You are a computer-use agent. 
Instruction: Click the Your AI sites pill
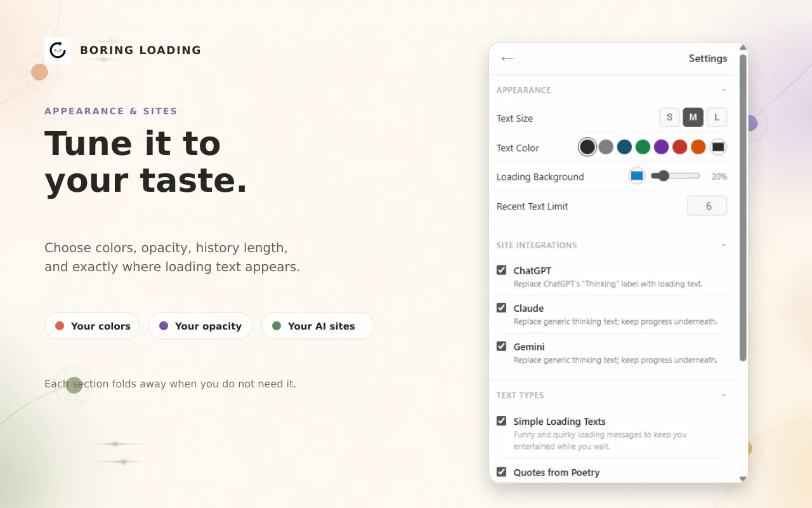318,326
